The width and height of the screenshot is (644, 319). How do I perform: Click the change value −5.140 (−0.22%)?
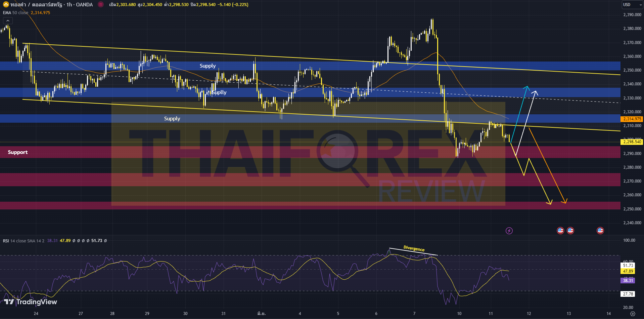click(233, 5)
